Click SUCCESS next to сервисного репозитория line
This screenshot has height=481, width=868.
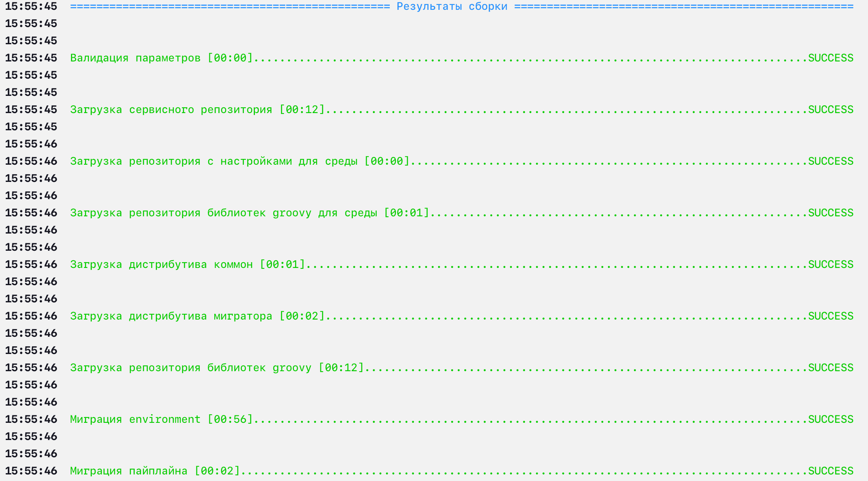coord(830,109)
